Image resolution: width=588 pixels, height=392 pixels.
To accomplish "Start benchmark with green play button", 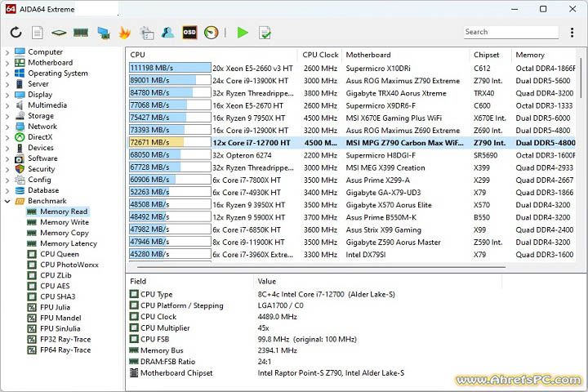I will pos(243,33).
